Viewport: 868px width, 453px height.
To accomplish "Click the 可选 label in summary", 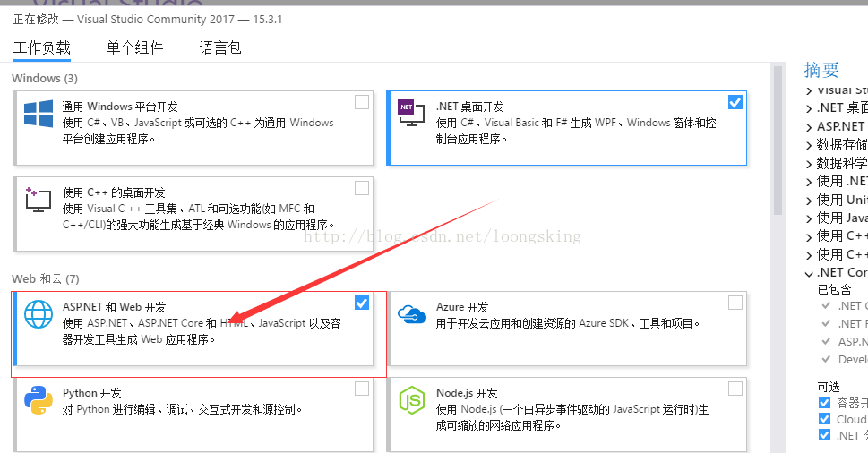I will 829,387.
